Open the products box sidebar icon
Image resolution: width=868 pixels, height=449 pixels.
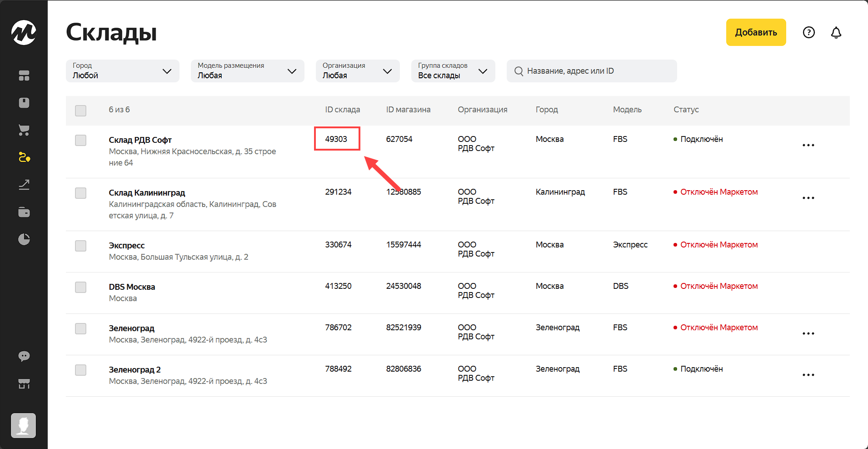[24, 103]
